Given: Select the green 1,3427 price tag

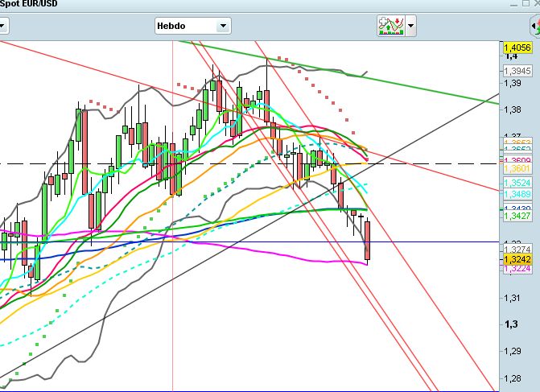Looking at the screenshot, I should 519,216.
